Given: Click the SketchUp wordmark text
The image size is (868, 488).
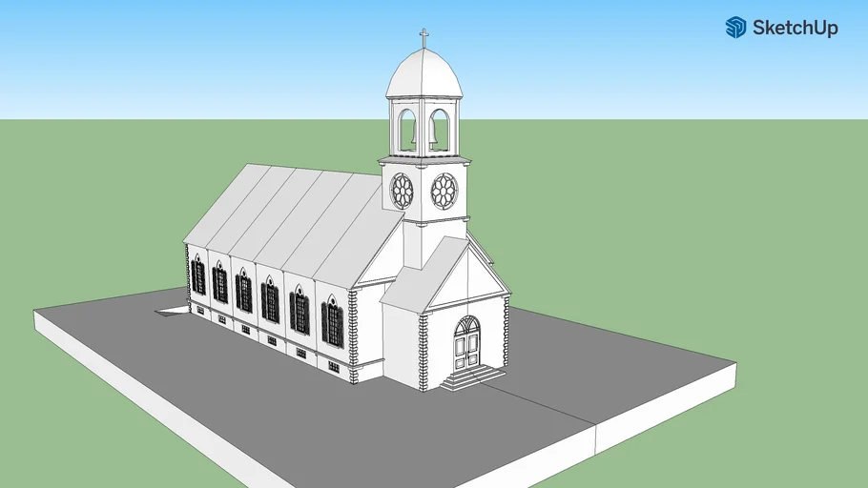Looking at the screenshot, I should (x=795, y=28).
